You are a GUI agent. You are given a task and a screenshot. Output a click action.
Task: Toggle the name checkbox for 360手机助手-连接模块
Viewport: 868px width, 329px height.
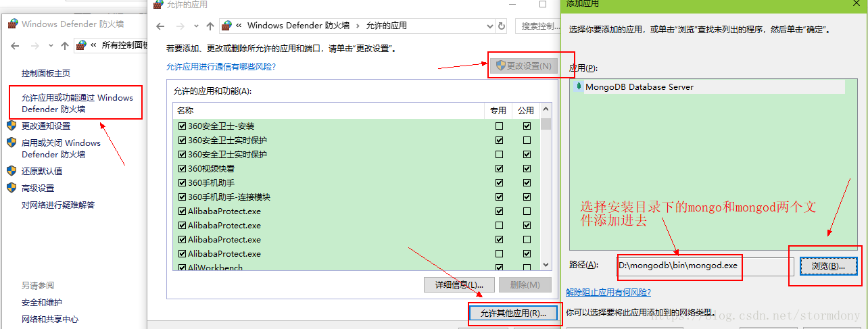pyautogui.click(x=182, y=197)
